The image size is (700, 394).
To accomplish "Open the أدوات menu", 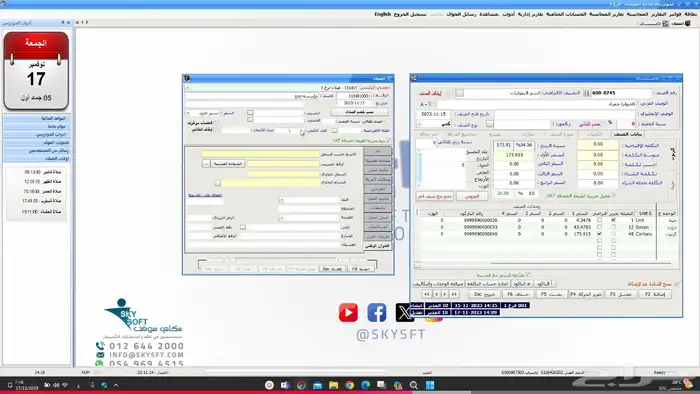I will click(508, 14).
